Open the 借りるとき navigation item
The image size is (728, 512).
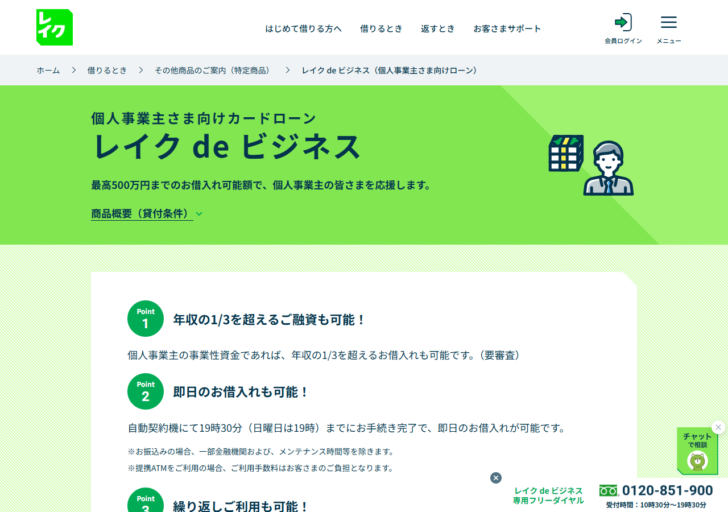381,29
